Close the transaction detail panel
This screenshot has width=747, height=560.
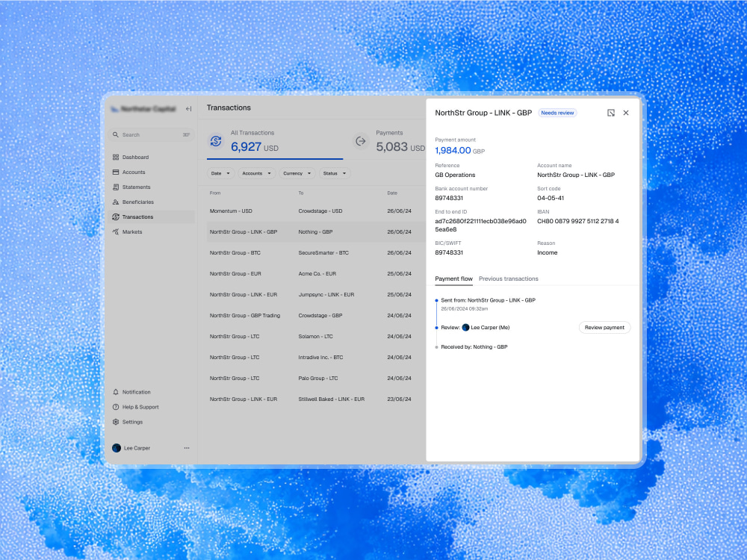click(x=626, y=113)
